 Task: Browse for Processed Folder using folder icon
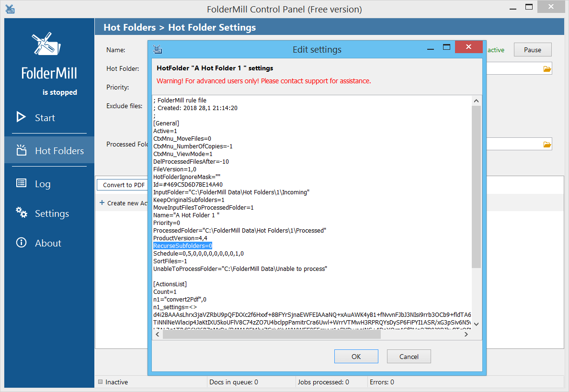point(547,145)
